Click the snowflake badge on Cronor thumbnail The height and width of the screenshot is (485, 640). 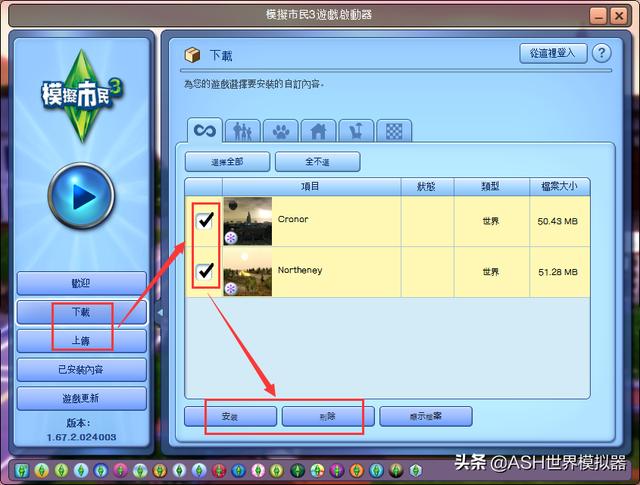coord(231,238)
